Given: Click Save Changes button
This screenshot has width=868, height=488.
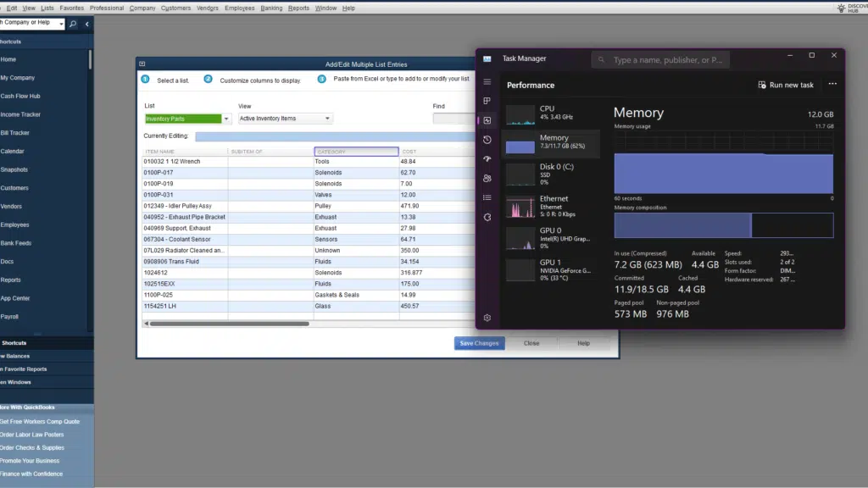Looking at the screenshot, I should click(x=480, y=343).
